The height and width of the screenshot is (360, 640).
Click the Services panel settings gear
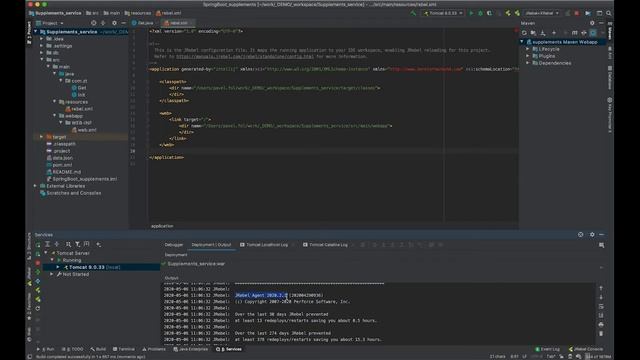[592, 235]
